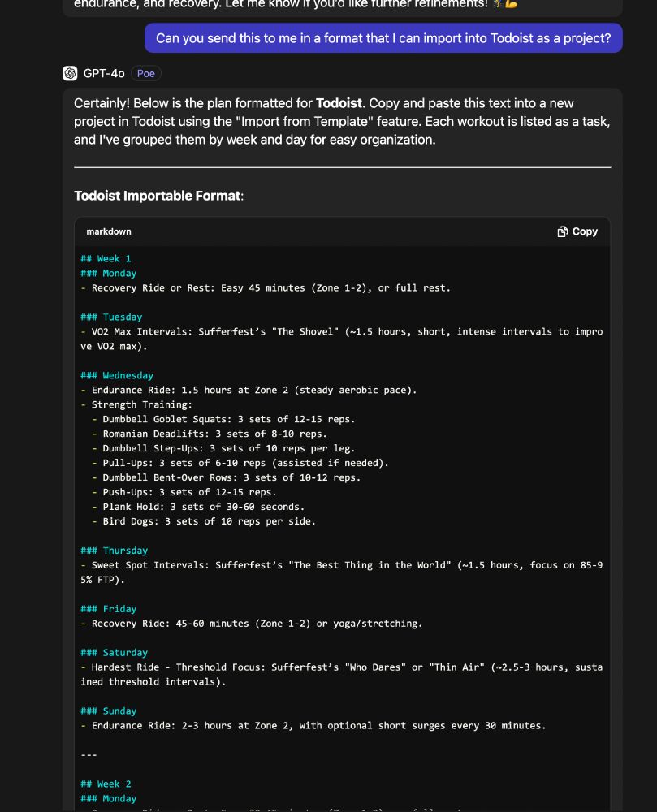The width and height of the screenshot is (657, 812).
Task: Click the clipboard icon beside Copy
Action: tap(562, 231)
